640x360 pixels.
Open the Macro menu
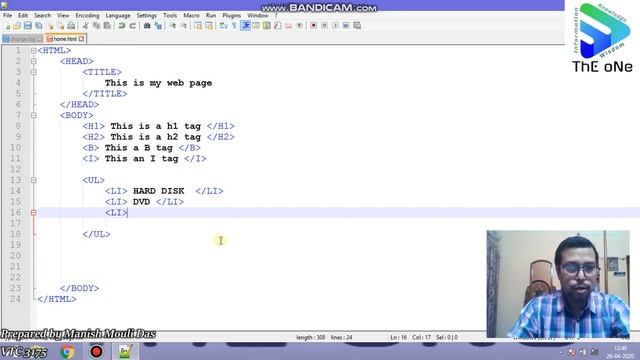coord(191,16)
